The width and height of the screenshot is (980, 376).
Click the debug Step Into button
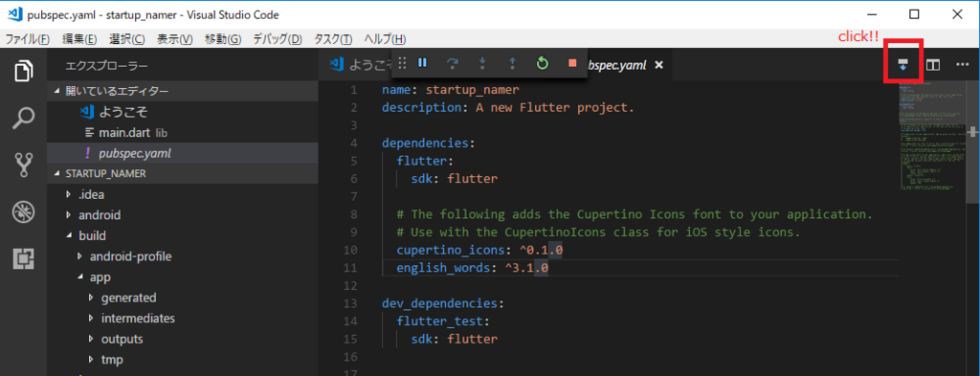click(482, 63)
